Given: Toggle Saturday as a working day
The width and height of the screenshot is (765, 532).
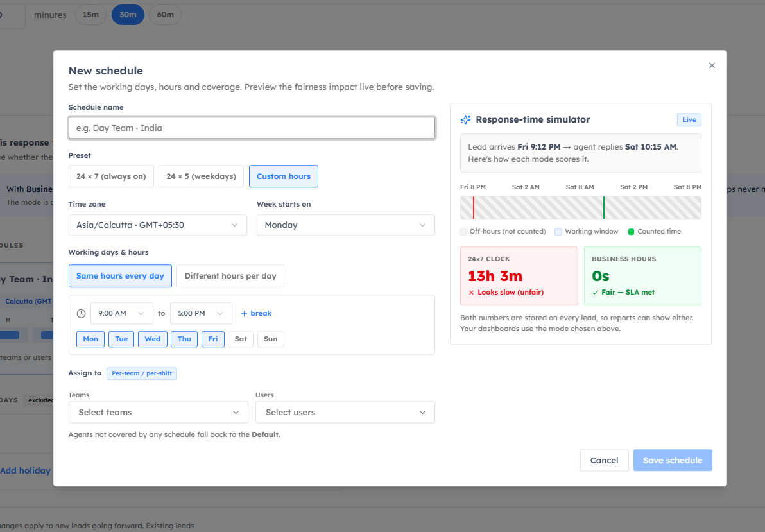Looking at the screenshot, I should [x=241, y=339].
